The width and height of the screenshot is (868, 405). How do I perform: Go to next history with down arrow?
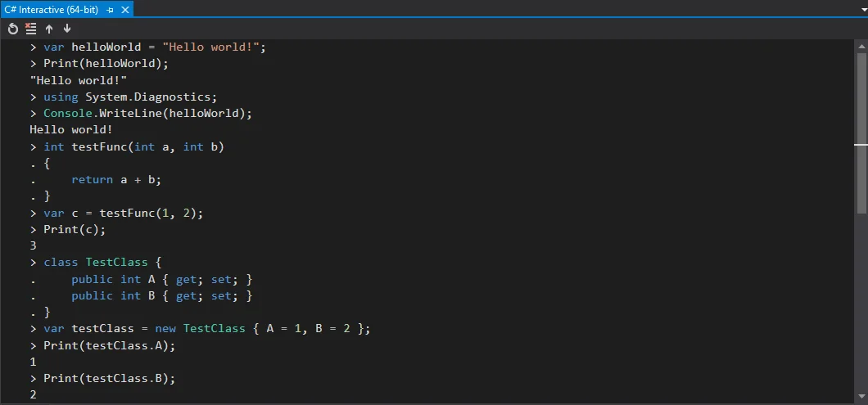67,29
